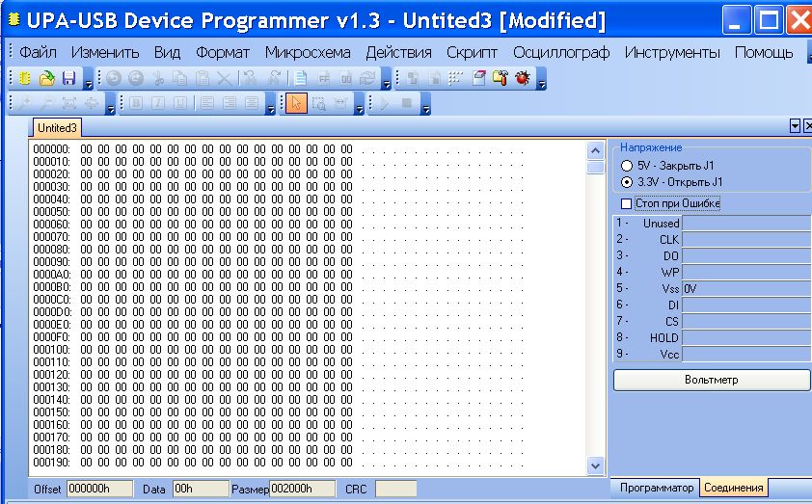
Task: Click the X Delete icon in the toolbar
Action: pos(225,78)
